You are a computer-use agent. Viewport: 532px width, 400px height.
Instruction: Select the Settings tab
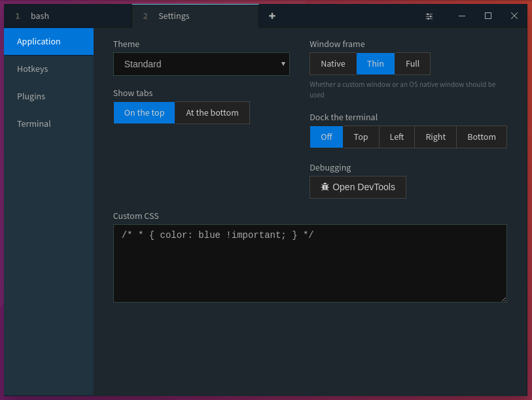coord(195,16)
